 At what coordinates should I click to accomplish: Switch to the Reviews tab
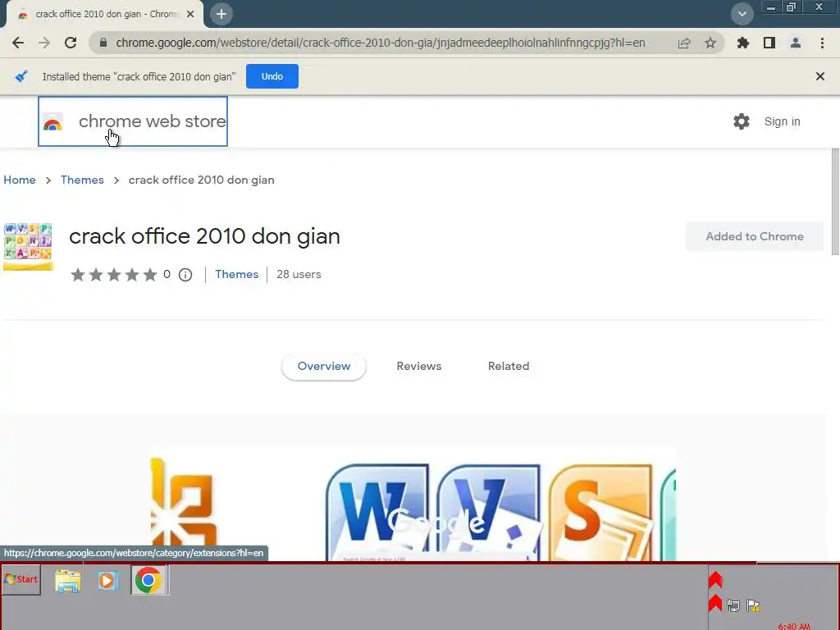click(x=419, y=366)
